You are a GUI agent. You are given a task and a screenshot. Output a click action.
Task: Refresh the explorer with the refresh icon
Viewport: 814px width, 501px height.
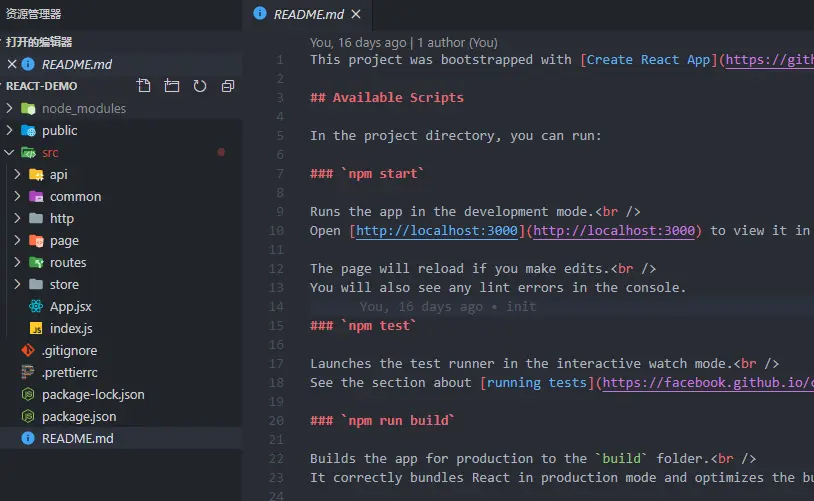coord(200,86)
